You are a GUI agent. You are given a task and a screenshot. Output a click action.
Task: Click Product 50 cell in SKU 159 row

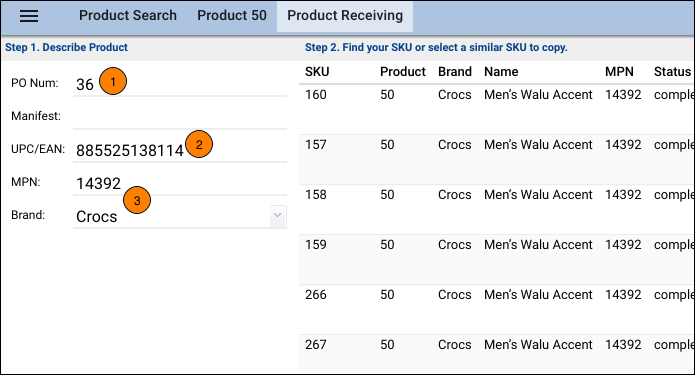(387, 245)
